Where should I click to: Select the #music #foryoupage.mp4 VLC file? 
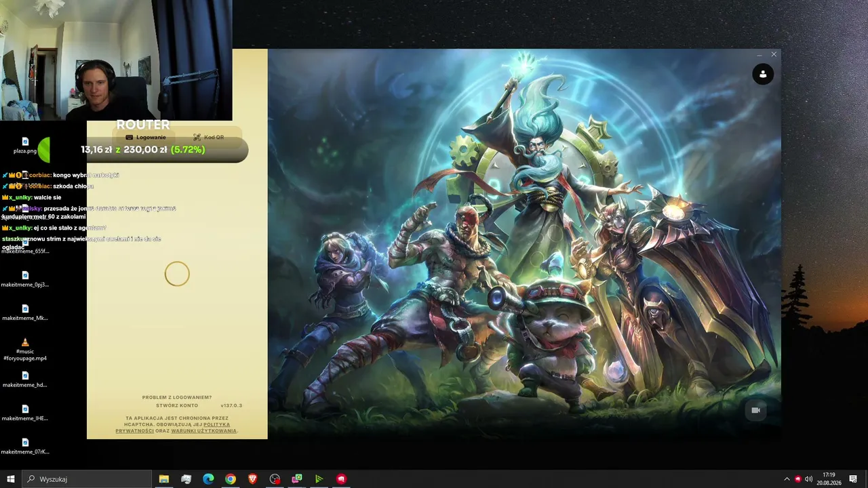pyautogui.click(x=25, y=349)
